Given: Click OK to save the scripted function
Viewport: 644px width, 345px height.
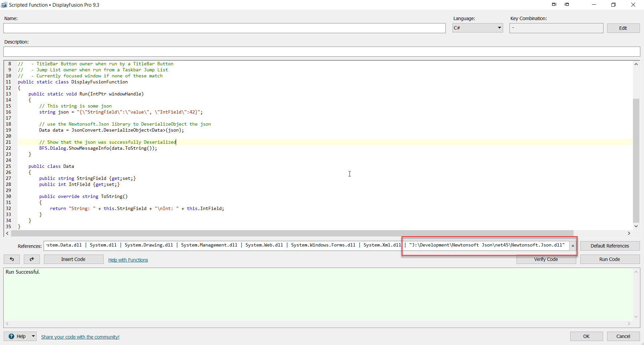Looking at the screenshot, I should coord(586,336).
